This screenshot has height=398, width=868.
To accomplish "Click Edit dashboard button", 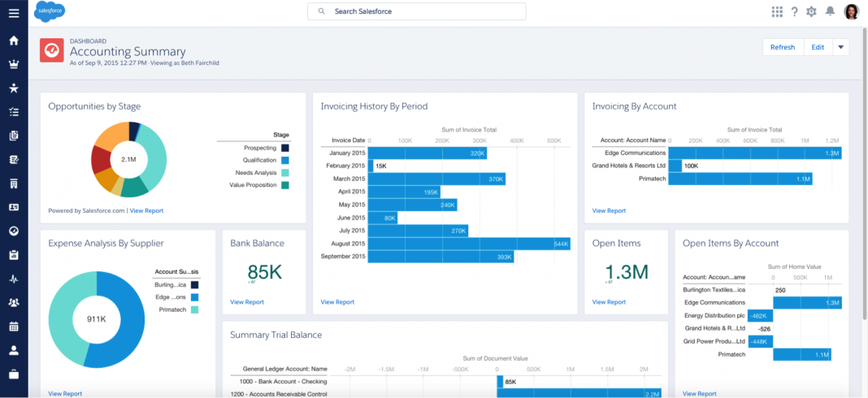I will 818,47.
